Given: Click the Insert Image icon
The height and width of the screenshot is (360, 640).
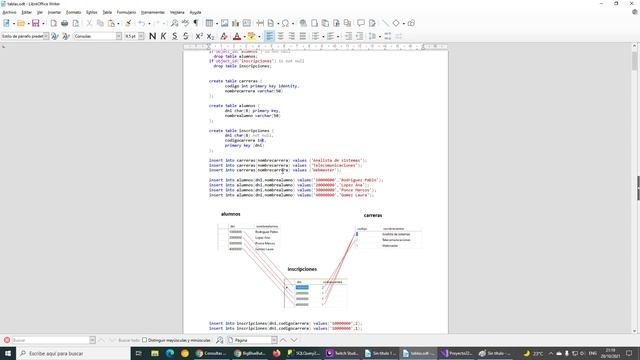Looking at the screenshot, I should pos(224,23).
